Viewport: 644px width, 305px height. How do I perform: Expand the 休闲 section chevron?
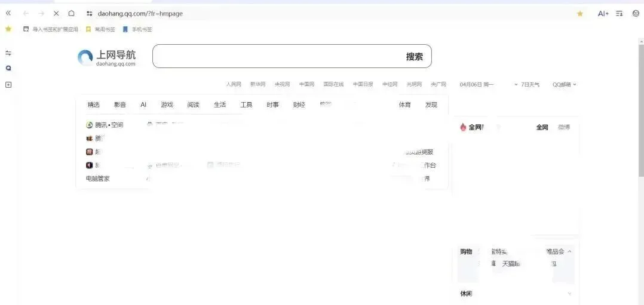(x=569, y=294)
